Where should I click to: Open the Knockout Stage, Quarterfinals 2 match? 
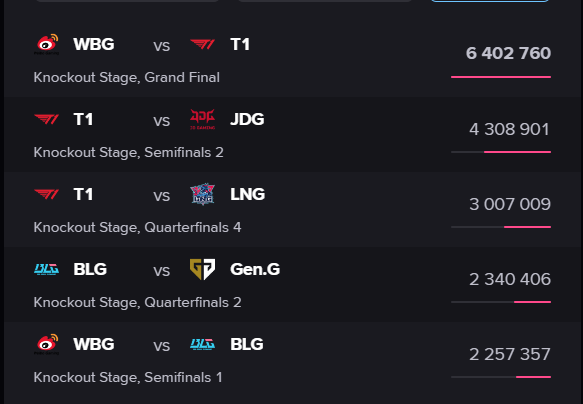[292, 285]
